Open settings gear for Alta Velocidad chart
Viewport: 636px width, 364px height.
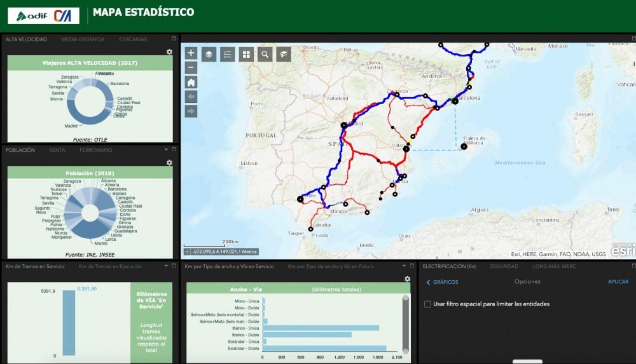[169, 51]
